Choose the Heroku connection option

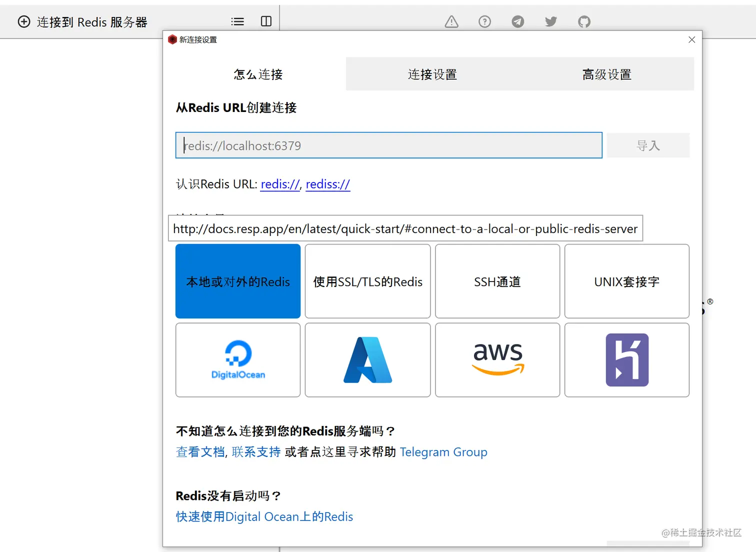627,360
